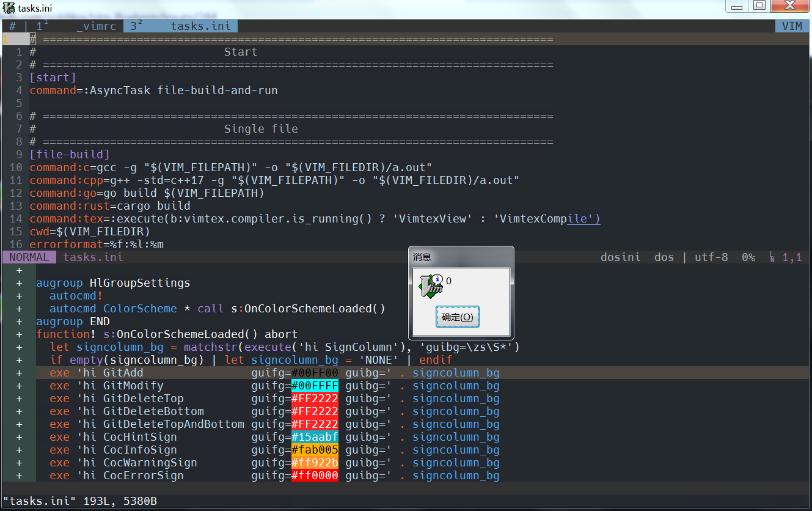Expand the fold next to the CocErrorSign line
Screen dimensions: 812x511
19,475
